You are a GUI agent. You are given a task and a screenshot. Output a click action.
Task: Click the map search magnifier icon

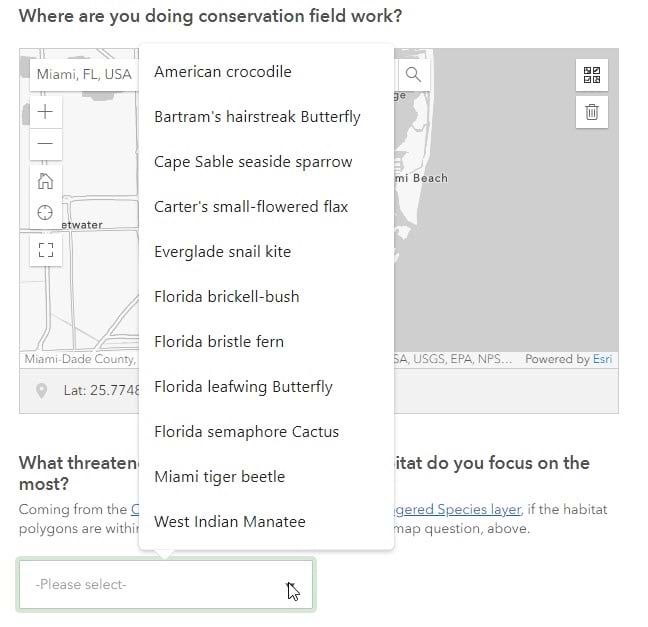413,75
